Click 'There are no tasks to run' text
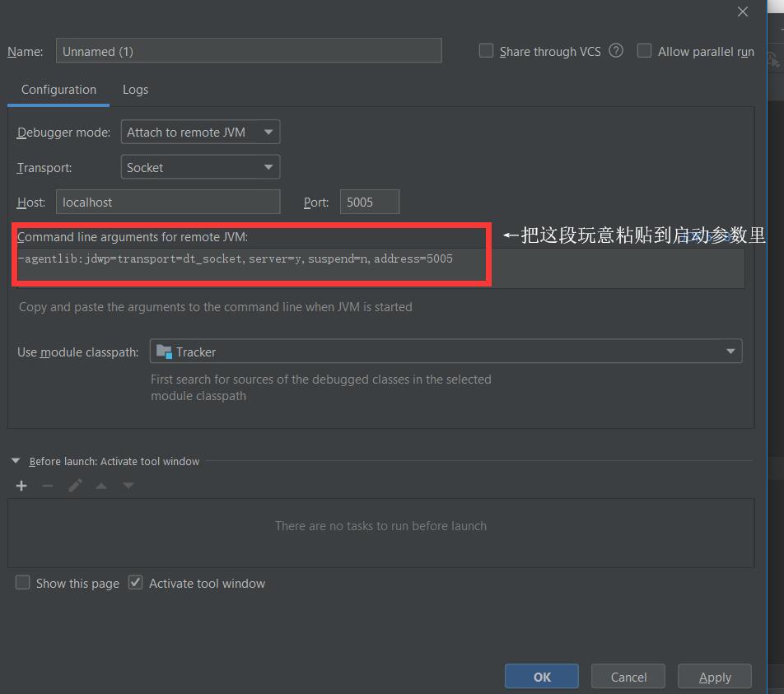This screenshot has width=784, height=694. click(381, 526)
